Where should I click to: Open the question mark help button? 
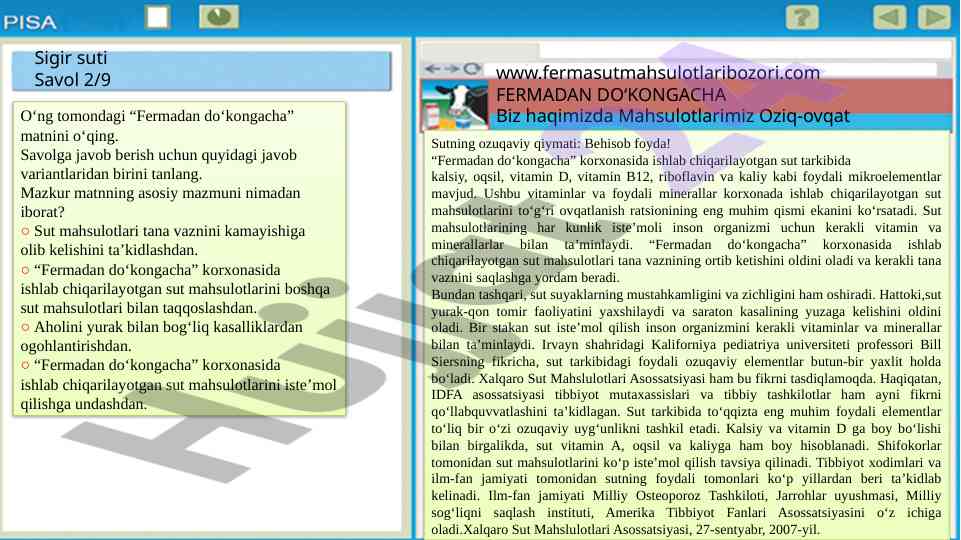click(802, 17)
